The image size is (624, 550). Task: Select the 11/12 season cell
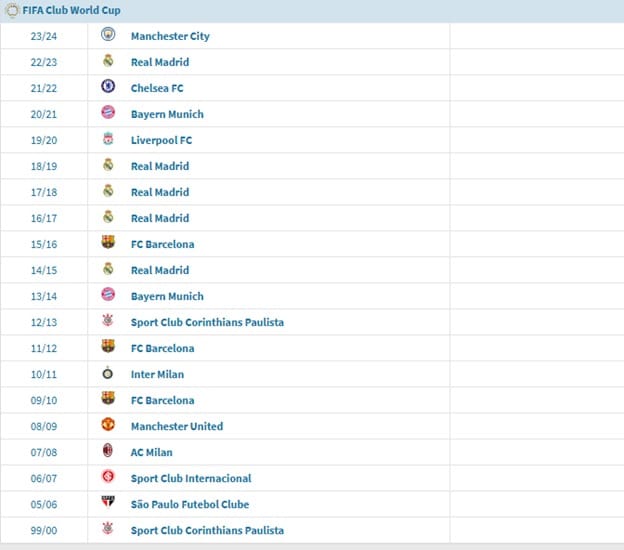[x=44, y=348]
